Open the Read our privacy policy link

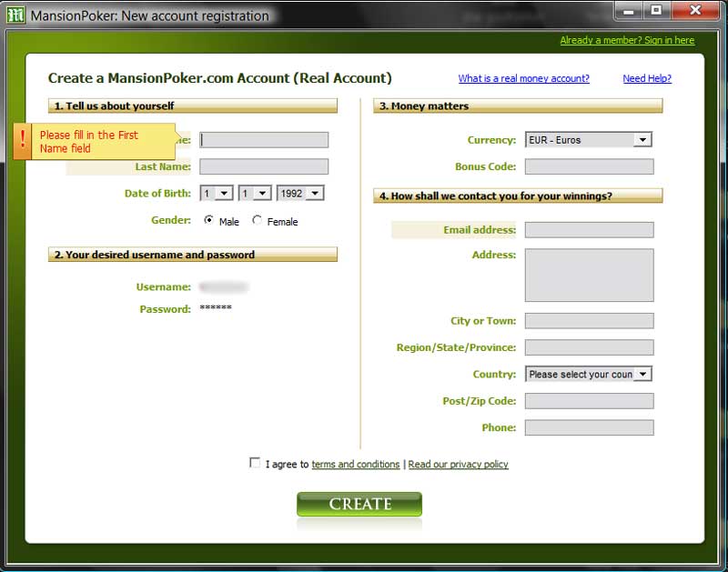(x=458, y=465)
